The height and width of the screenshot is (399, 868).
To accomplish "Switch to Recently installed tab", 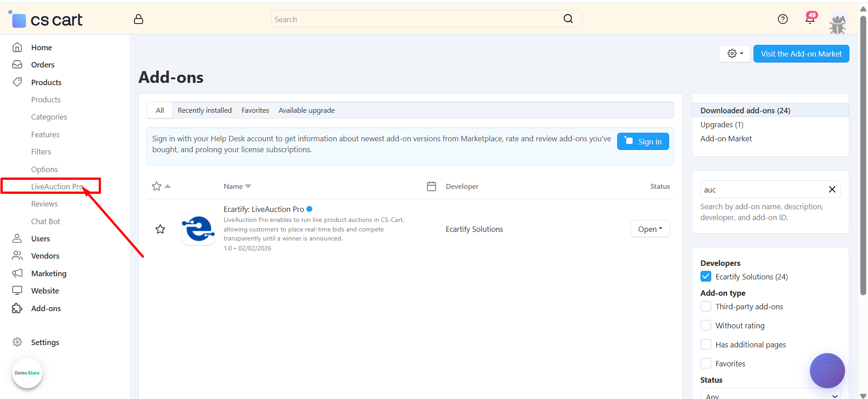I will click(205, 111).
